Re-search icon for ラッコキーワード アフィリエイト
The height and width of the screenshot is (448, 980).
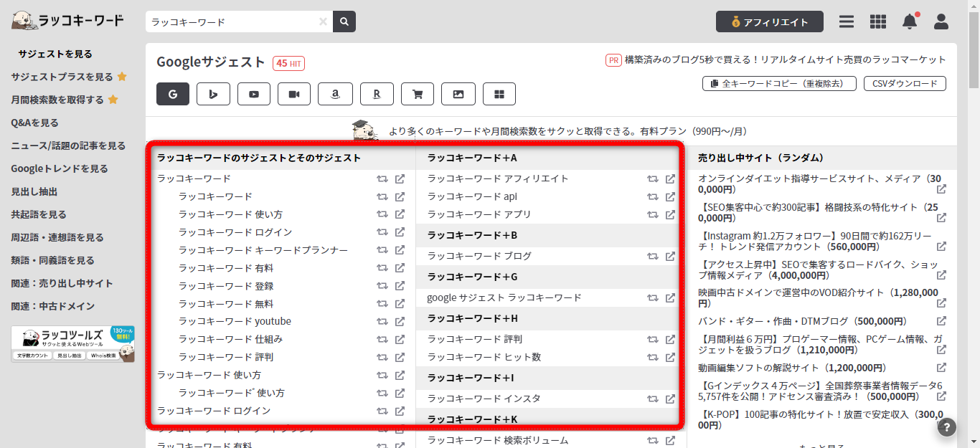coord(652,178)
